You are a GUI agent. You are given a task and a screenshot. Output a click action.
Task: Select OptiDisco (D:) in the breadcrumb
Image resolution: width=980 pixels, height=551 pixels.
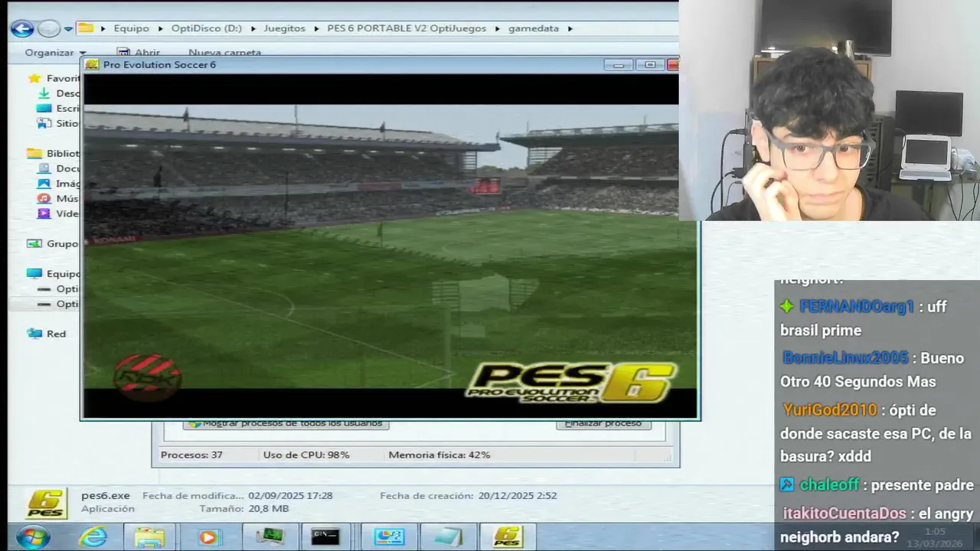click(207, 28)
